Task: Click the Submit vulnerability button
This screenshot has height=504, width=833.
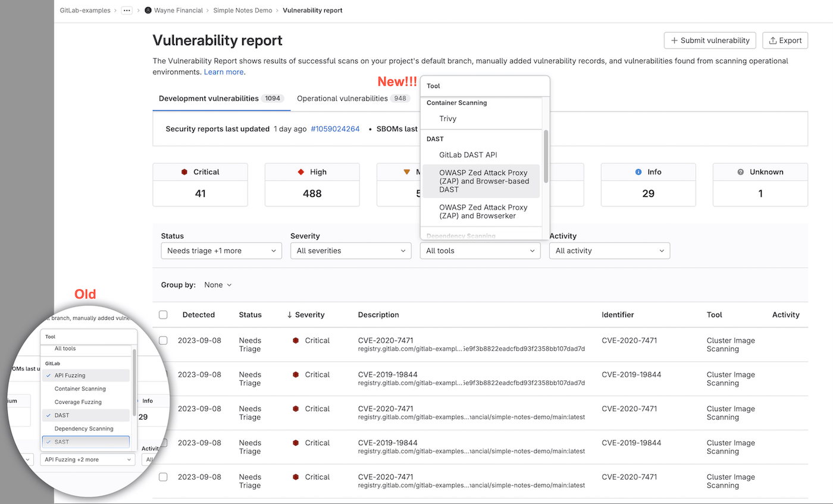Action: tap(710, 40)
